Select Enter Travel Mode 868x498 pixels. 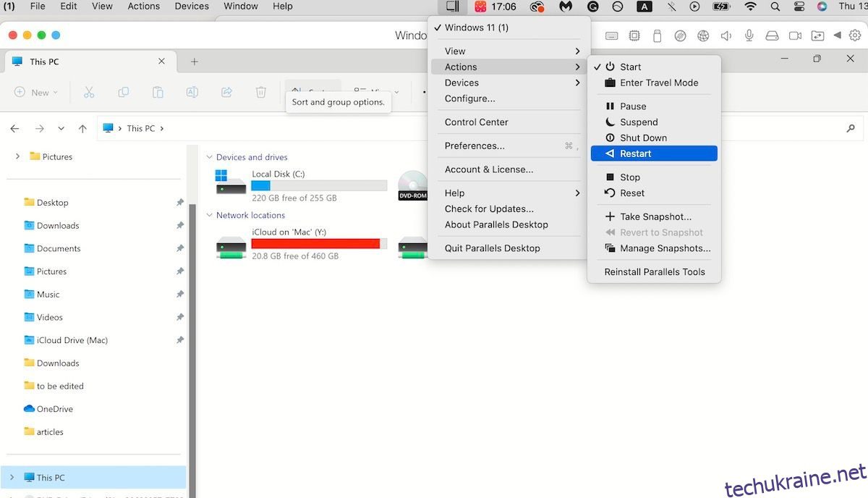click(x=654, y=83)
